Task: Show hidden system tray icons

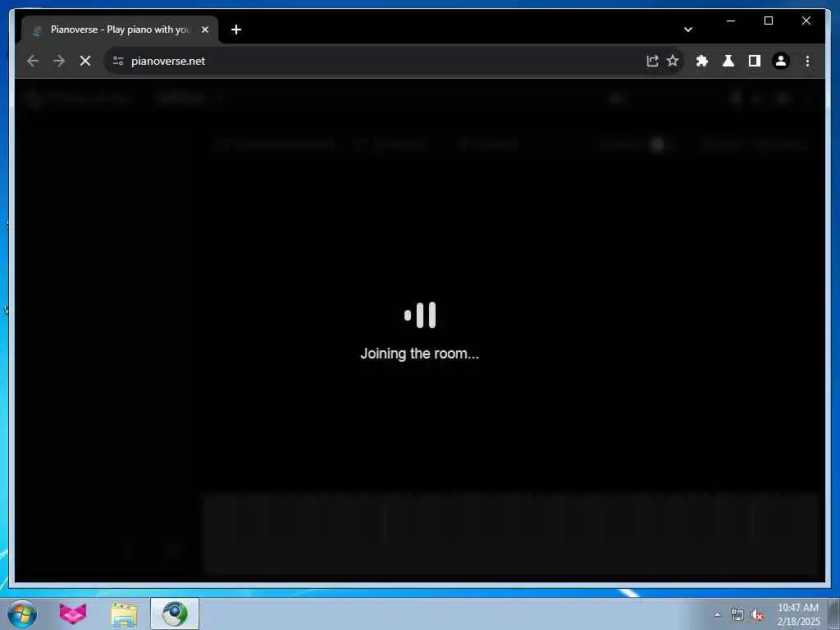Action: 717,615
